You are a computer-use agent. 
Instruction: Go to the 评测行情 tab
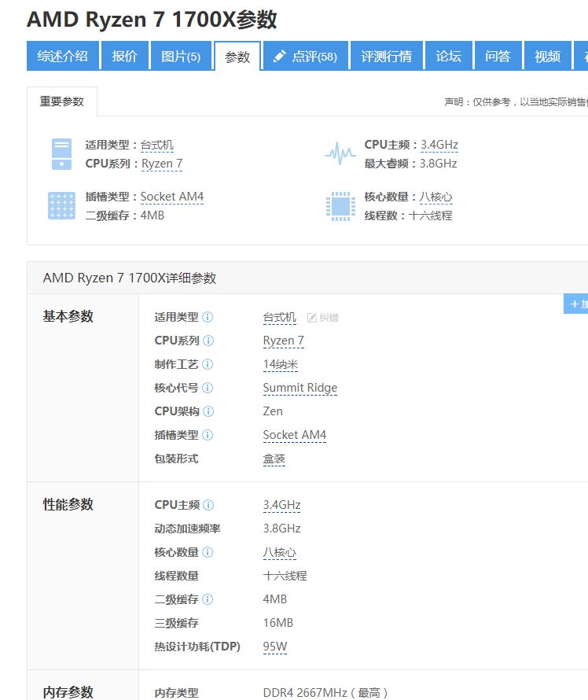[x=386, y=57]
